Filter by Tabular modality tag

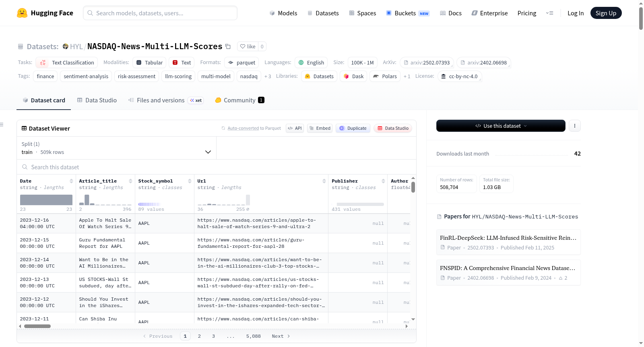pyautogui.click(x=149, y=62)
